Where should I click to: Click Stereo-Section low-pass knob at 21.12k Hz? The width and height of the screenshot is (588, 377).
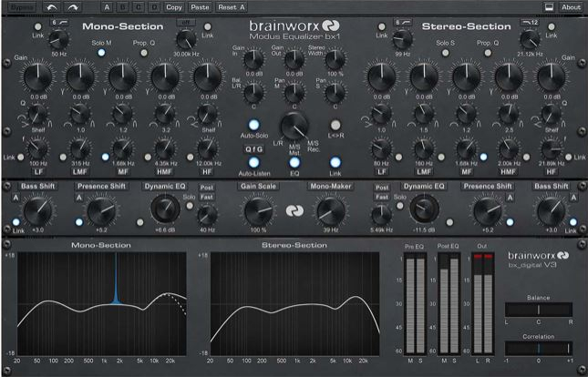[x=530, y=39]
